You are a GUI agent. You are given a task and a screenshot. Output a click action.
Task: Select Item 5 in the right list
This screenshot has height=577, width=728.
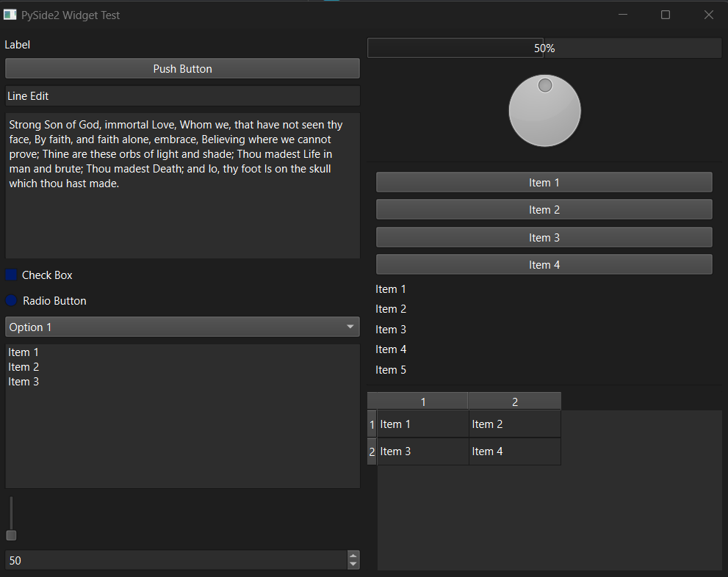click(391, 369)
